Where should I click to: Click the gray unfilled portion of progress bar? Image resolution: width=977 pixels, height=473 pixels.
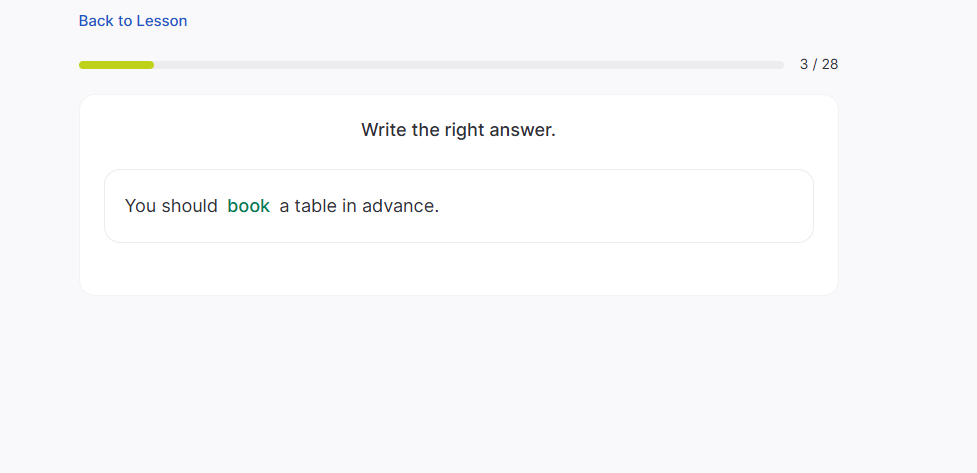(468, 65)
